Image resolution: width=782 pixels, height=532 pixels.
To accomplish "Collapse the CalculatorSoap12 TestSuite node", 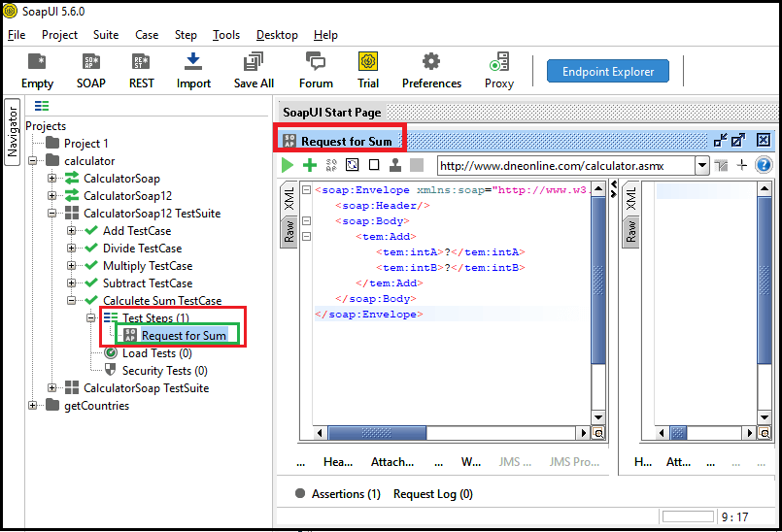I will (x=51, y=213).
